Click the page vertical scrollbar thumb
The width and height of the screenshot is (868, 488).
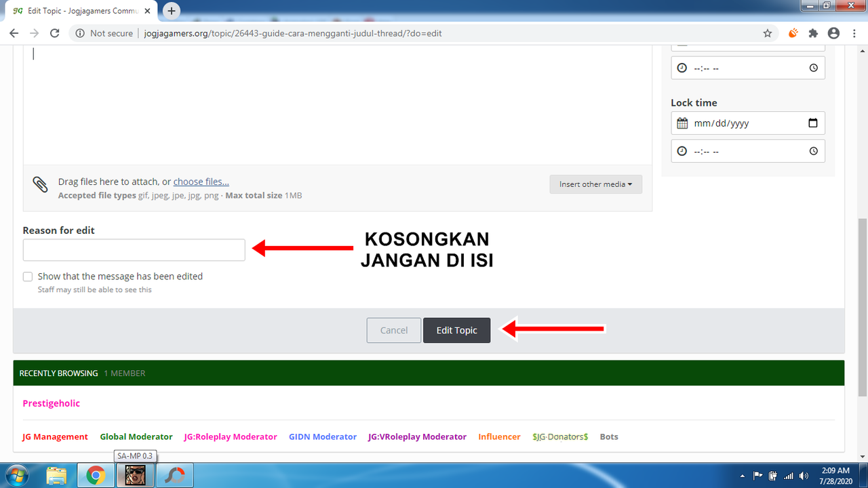coord(863,308)
